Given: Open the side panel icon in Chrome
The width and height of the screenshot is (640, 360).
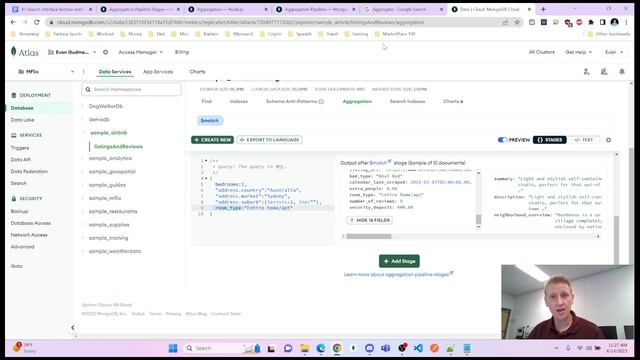Looking at the screenshot, I should pos(602,22).
